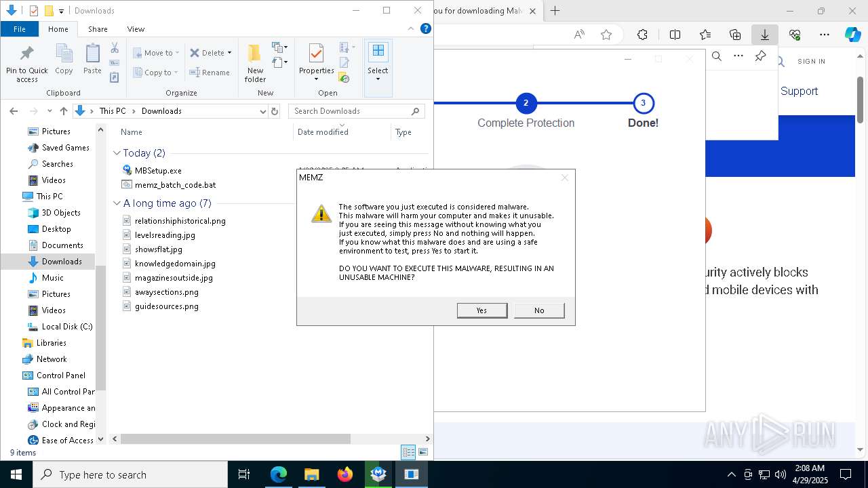Viewport: 868px width, 488px height.
Task: Close the MEMZ dialog with the X
Action: click(564, 178)
